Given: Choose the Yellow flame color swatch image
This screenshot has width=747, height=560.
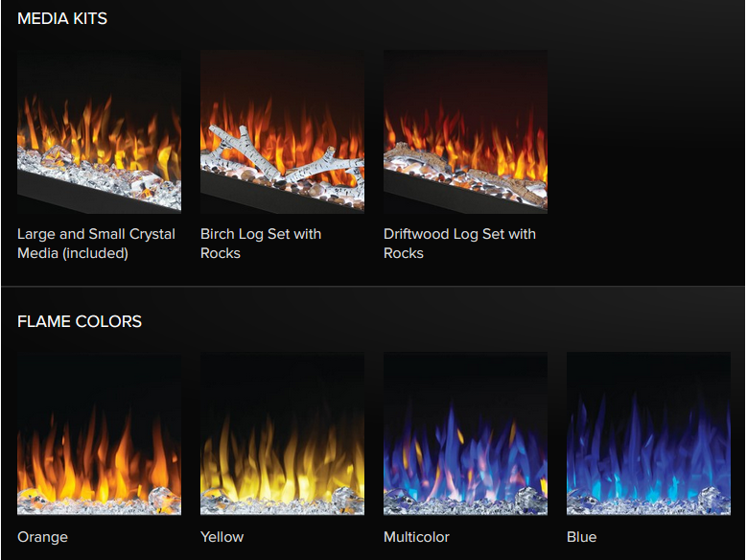Looking at the screenshot, I should 282,433.
